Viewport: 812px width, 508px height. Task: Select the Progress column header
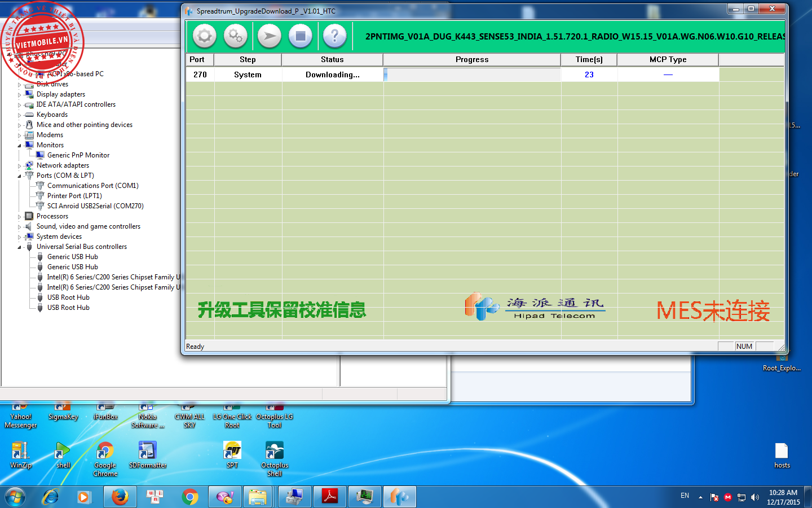click(472, 60)
